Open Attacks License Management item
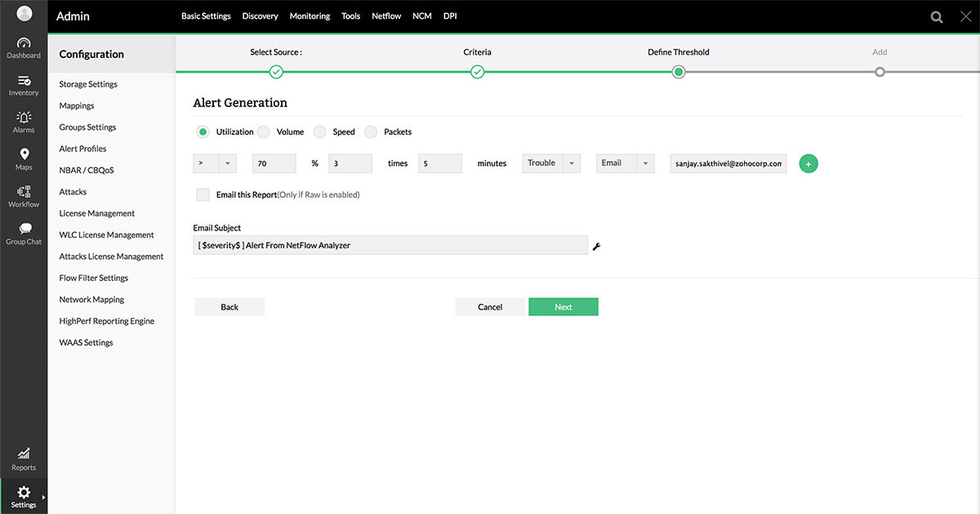 tap(111, 257)
